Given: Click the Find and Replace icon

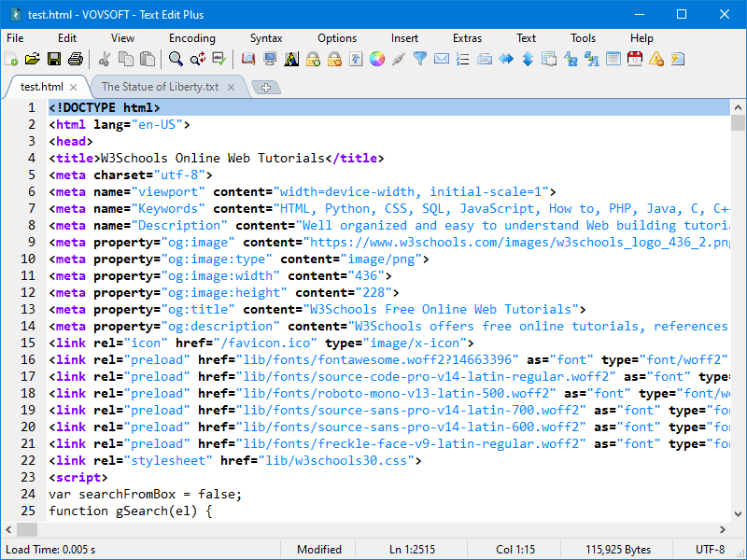Looking at the screenshot, I should click(197, 59).
